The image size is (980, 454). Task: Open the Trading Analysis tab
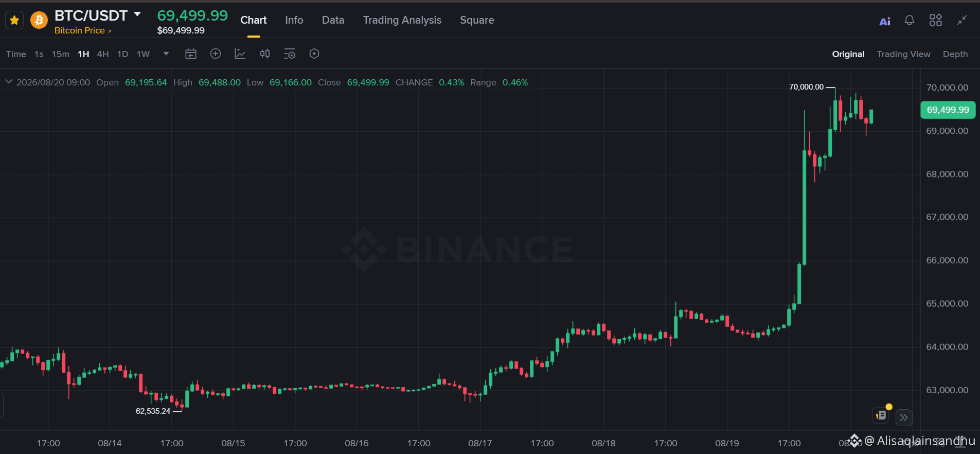tap(402, 20)
